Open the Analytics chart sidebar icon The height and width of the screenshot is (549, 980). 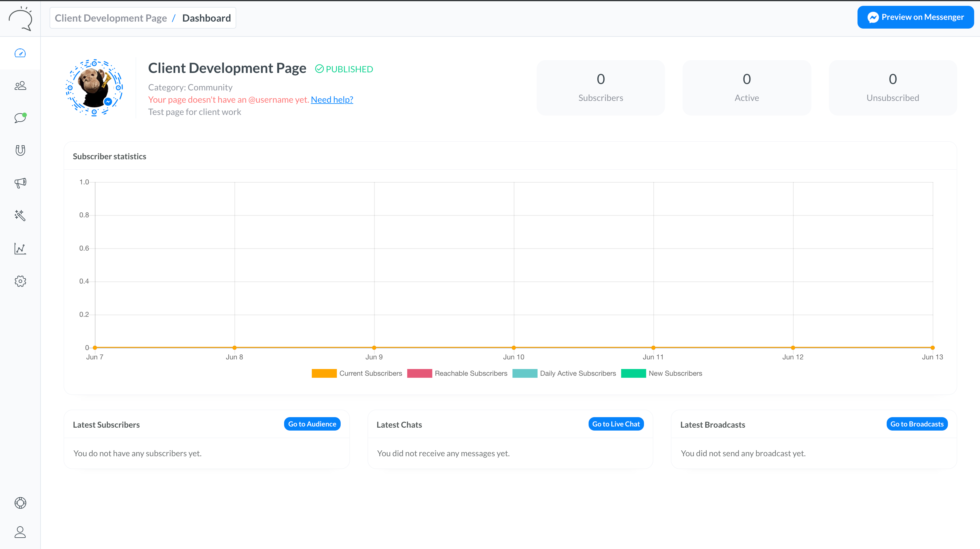pos(20,249)
